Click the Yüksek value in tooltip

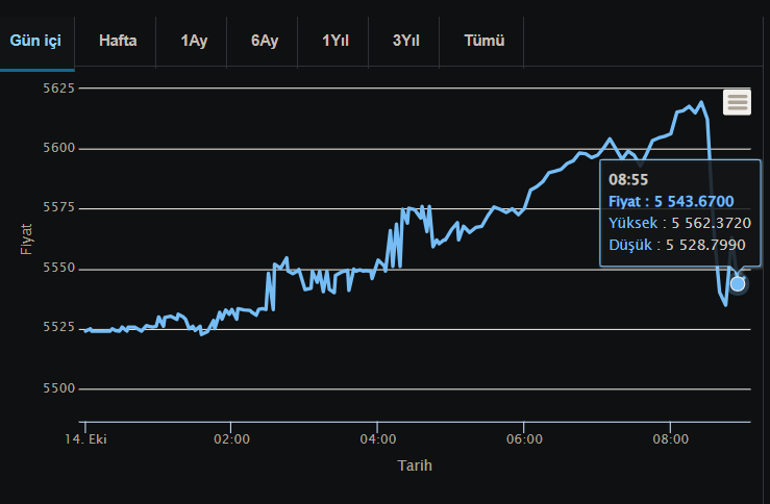click(711, 223)
